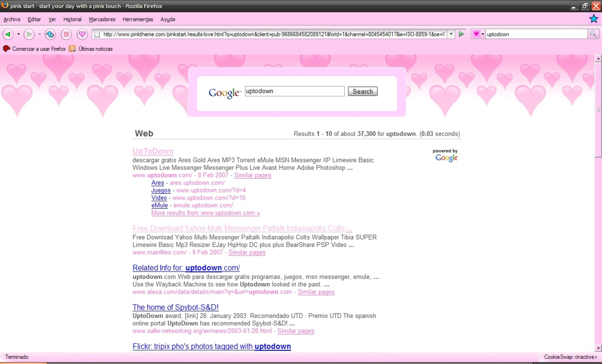This screenshot has width=602, height=364.
Task: Click the Google logo beside search field
Action: 225,93
